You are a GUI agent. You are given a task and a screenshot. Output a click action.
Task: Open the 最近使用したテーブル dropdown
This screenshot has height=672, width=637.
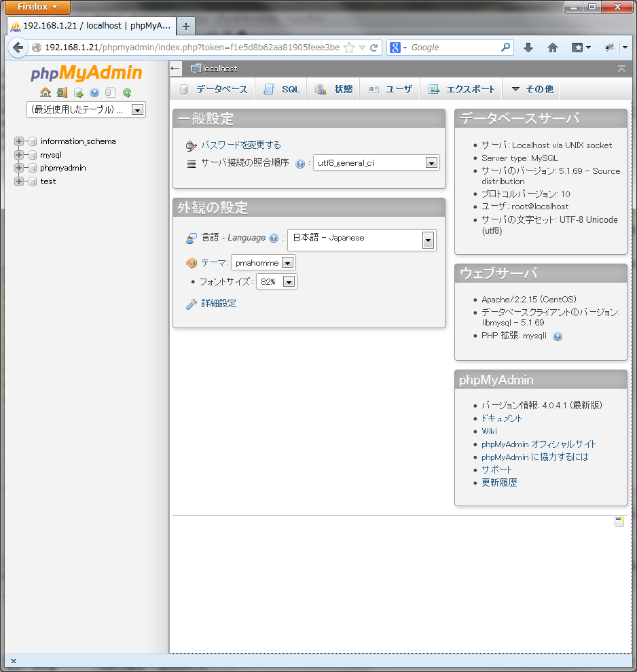pos(86,109)
